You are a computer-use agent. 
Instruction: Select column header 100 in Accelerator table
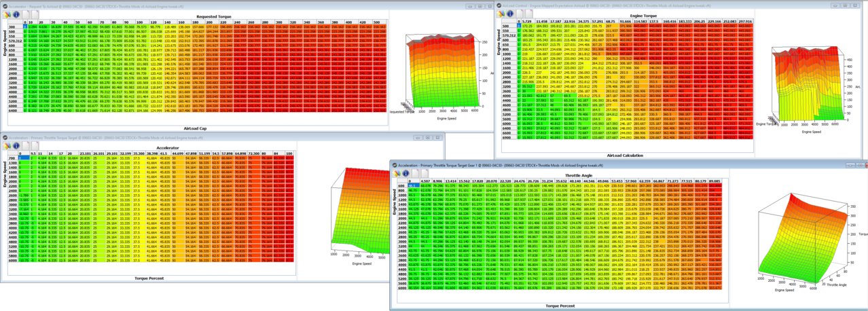pyautogui.click(x=288, y=153)
